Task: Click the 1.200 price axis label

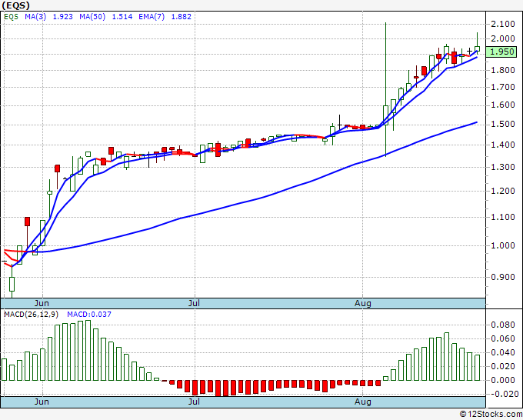Action: 503,191
